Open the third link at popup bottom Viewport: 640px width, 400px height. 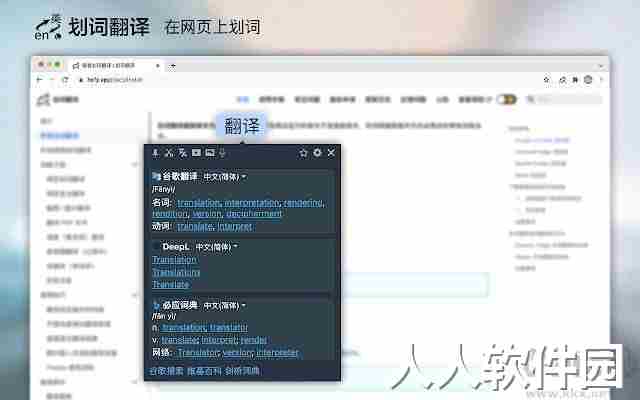point(242,371)
